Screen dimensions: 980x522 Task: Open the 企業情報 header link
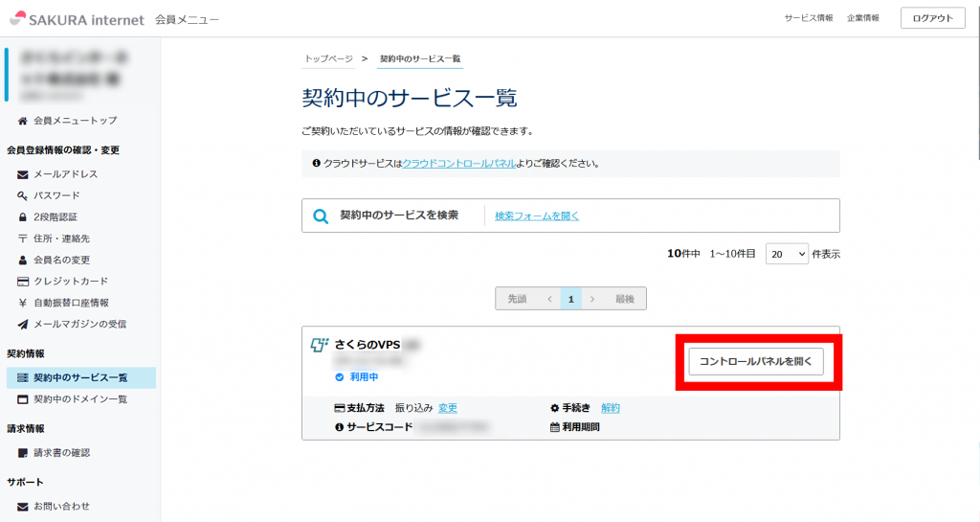coord(863,18)
